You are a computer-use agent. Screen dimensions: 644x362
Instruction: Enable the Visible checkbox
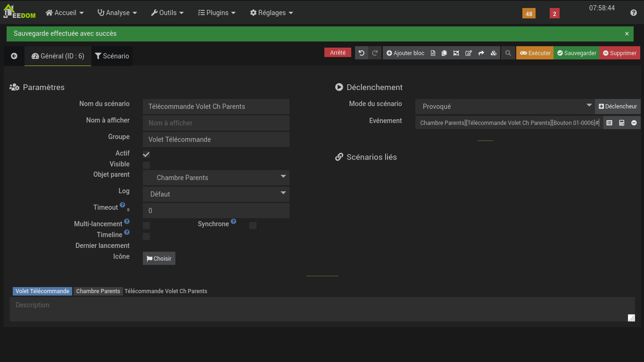coord(146,165)
